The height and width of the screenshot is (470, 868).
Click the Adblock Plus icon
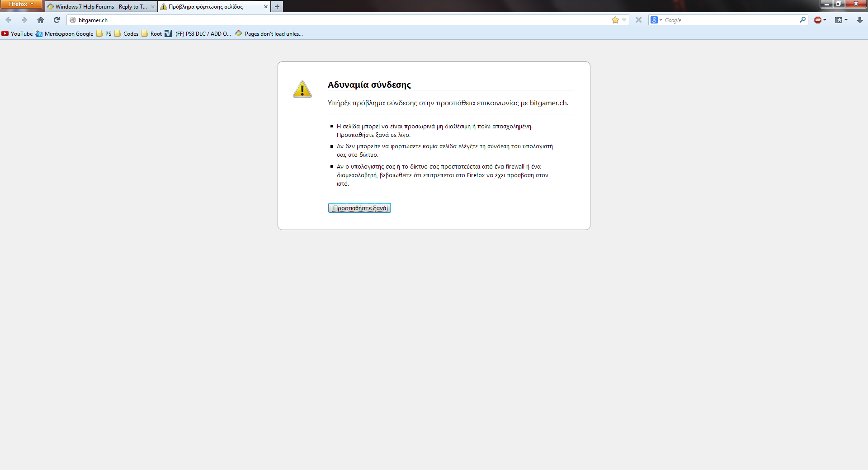pyautogui.click(x=817, y=20)
